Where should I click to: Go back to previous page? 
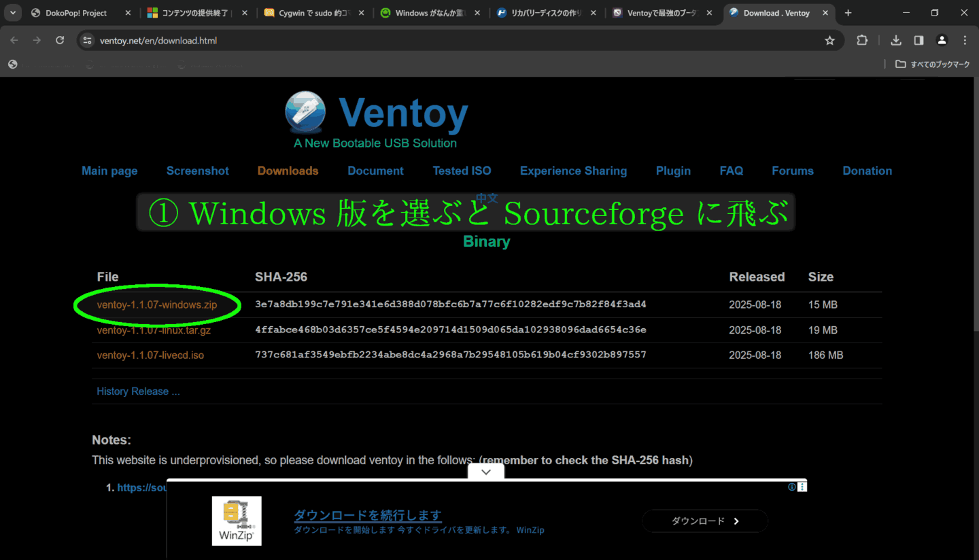pyautogui.click(x=14, y=40)
